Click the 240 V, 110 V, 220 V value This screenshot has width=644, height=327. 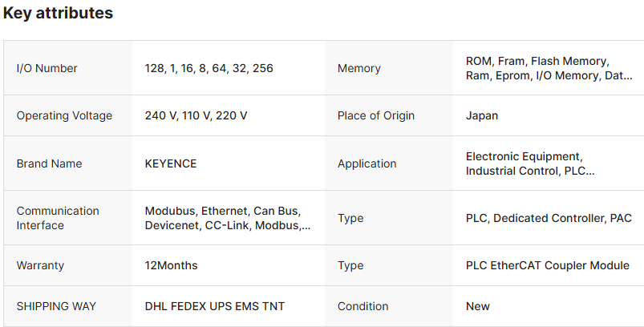point(196,115)
